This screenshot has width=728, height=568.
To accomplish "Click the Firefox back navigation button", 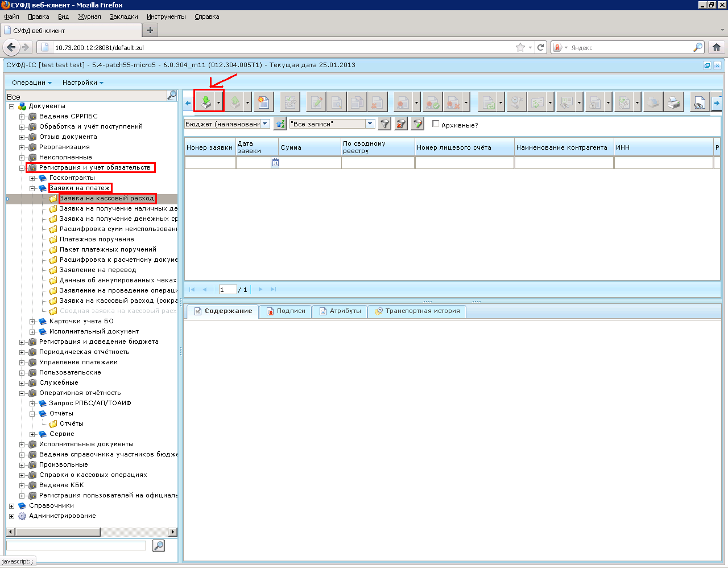I will coord(11,47).
